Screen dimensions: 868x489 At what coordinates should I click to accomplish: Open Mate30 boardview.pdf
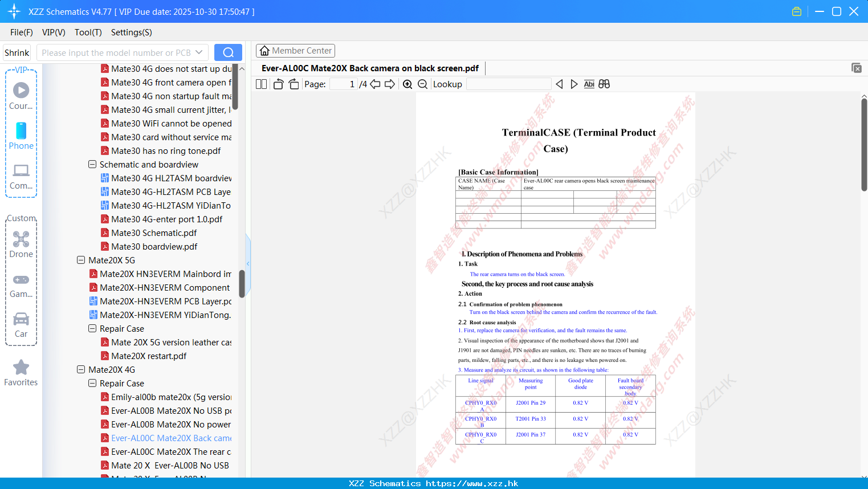click(x=154, y=246)
